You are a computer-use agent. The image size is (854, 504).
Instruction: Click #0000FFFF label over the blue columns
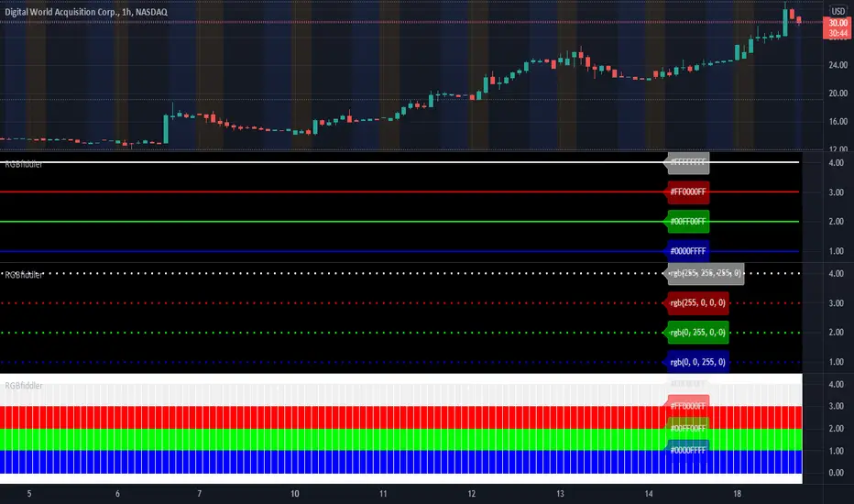pos(687,451)
